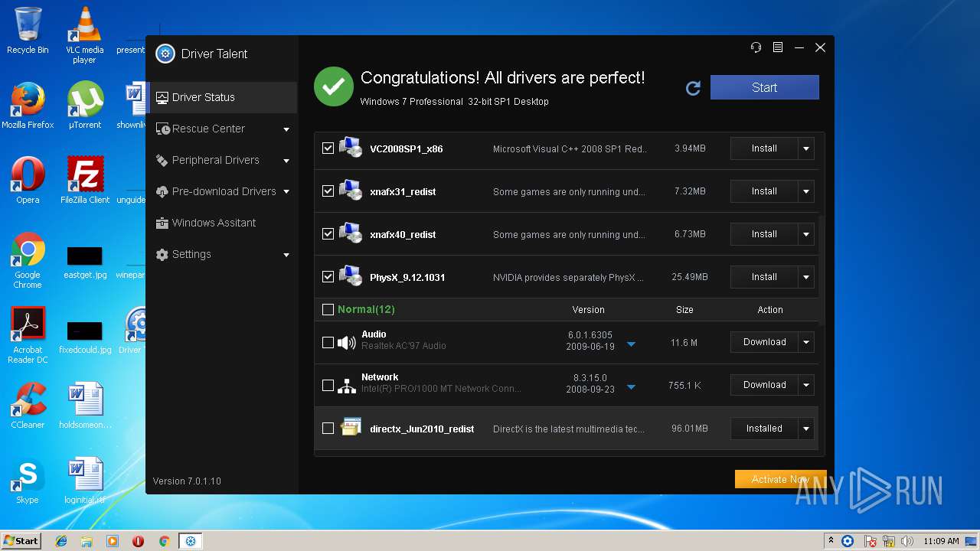This screenshot has width=980, height=551.
Task: Open Pre-download Drivers sidebar item
Action: pos(221,191)
